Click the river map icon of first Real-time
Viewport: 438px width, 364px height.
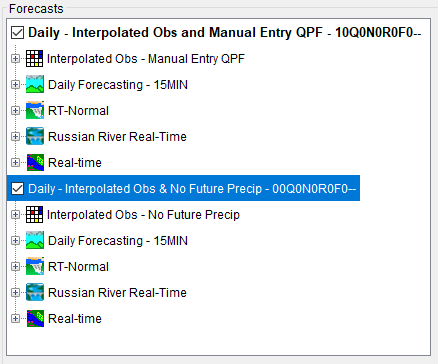(x=35, y=162)
